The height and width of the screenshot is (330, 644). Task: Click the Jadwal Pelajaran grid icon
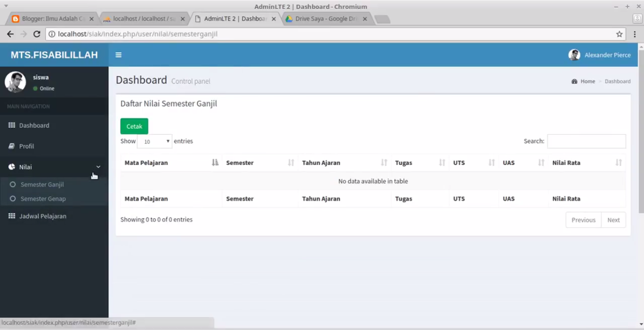[12, 216]
